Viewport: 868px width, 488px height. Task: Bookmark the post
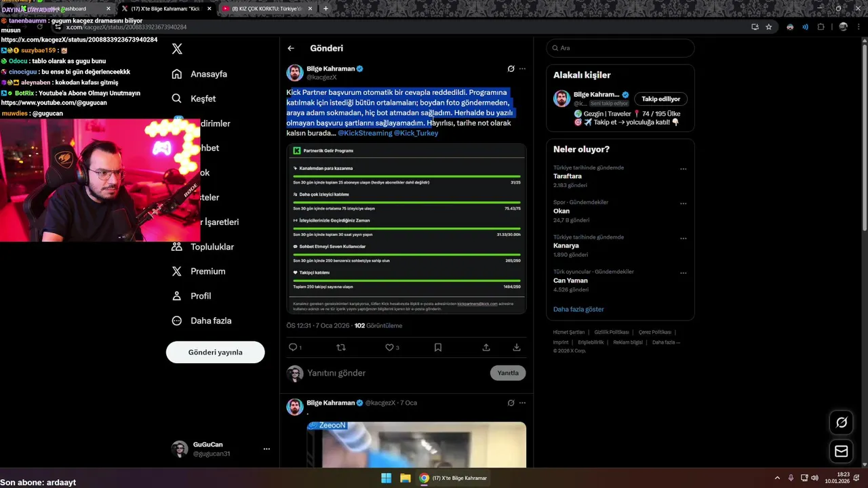pos(438,347)
